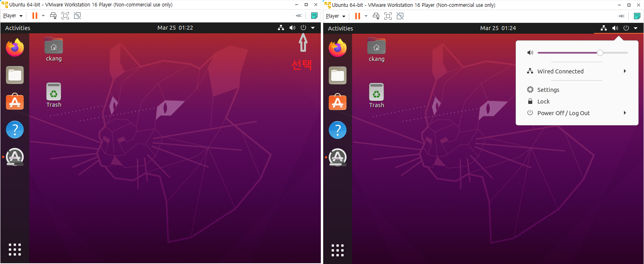Viewport: 644px width, 264px height.
Task: Toggle Unity mode in right VMware toolbar
Action: pyautogui.click(x=400, y=16)
